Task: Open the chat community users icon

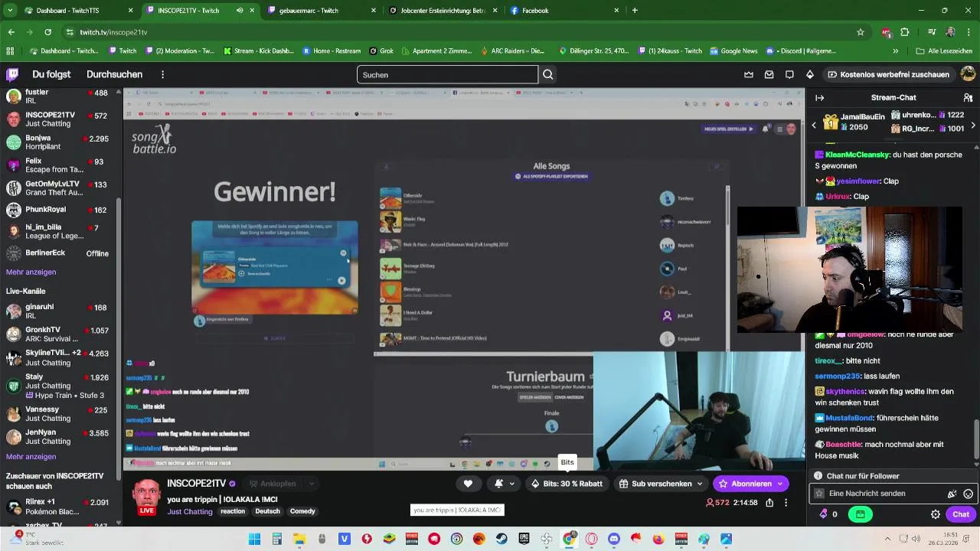Action: [x=968, y=98]
